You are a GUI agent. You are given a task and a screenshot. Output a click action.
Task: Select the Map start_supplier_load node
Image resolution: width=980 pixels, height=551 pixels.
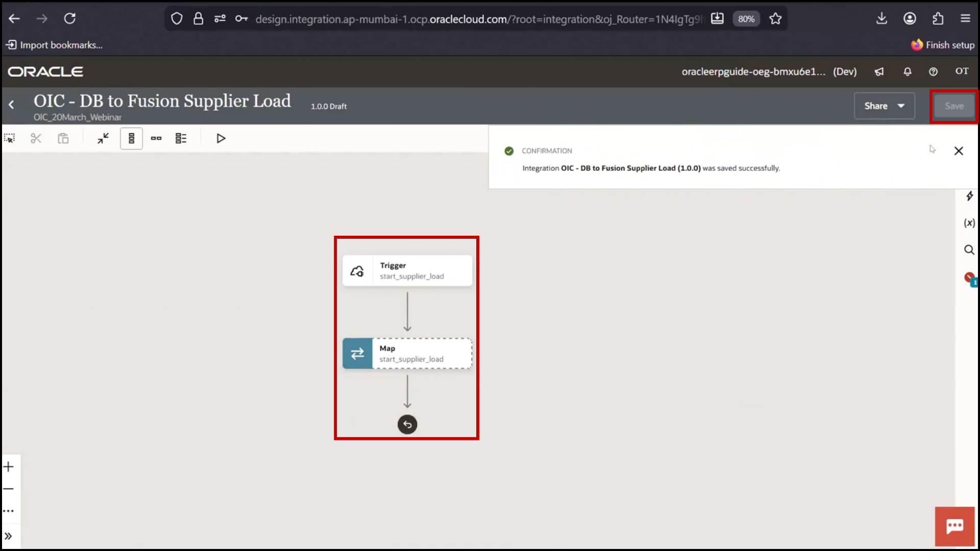(407, 354)
